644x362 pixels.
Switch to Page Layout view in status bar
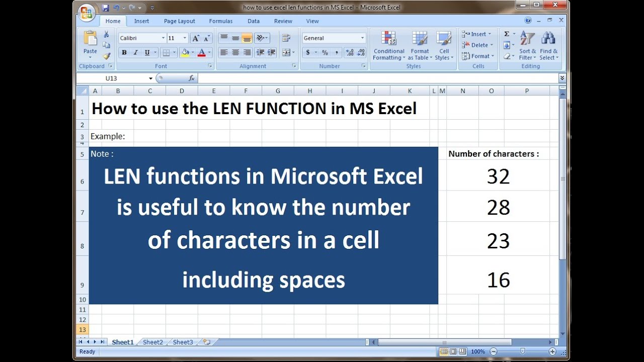pos(453,352)
